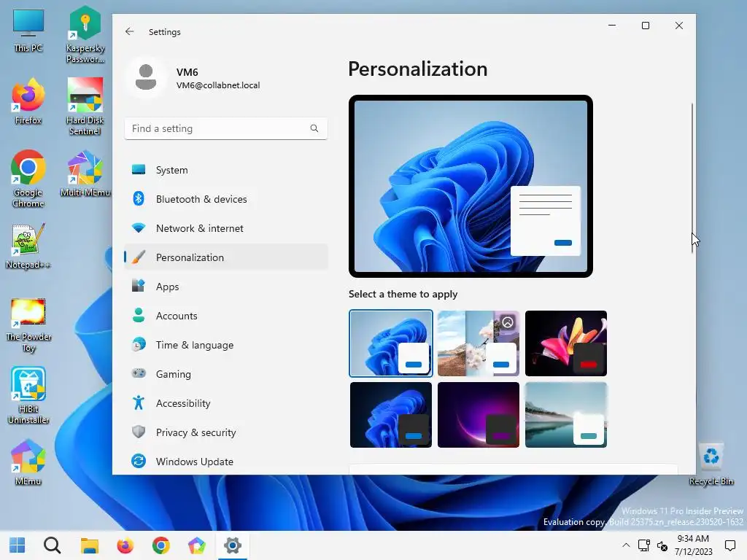Apply the colorful flower Glow theme
Viewport: 747px width, 560px height.
(x=566, y=343)
